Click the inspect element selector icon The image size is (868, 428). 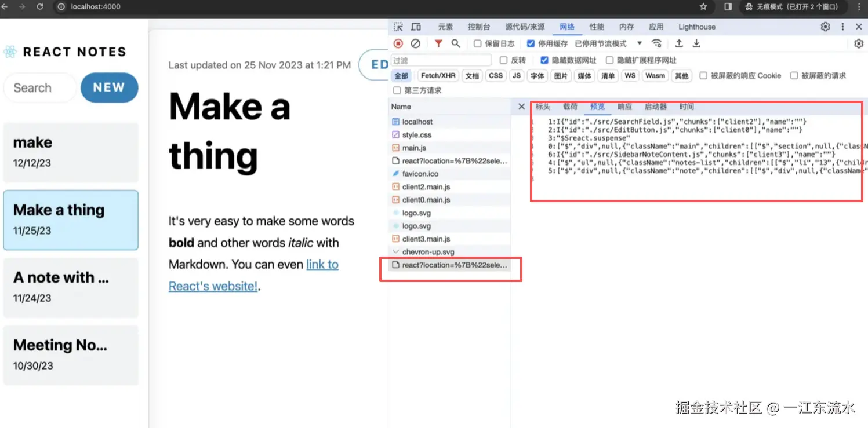(398, 27)
